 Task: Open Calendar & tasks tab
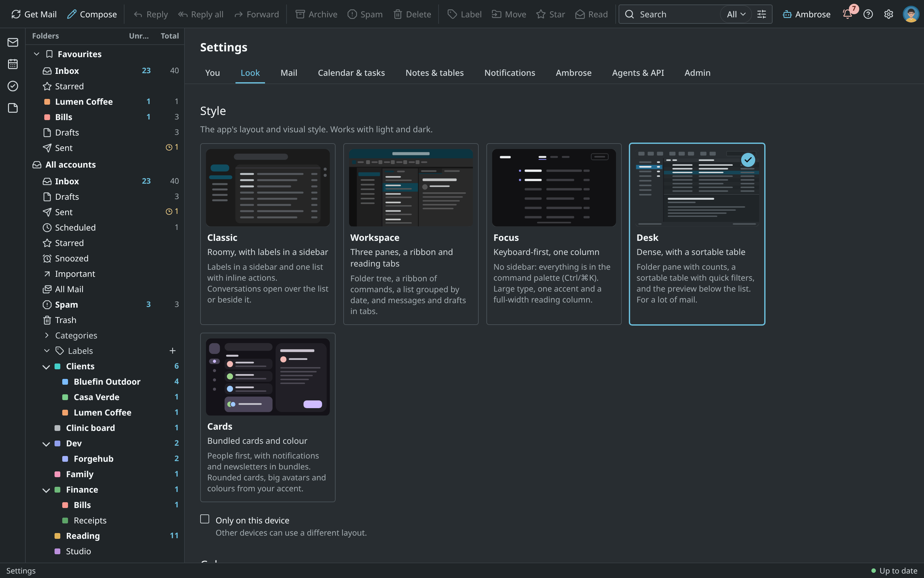pos(351,73)
